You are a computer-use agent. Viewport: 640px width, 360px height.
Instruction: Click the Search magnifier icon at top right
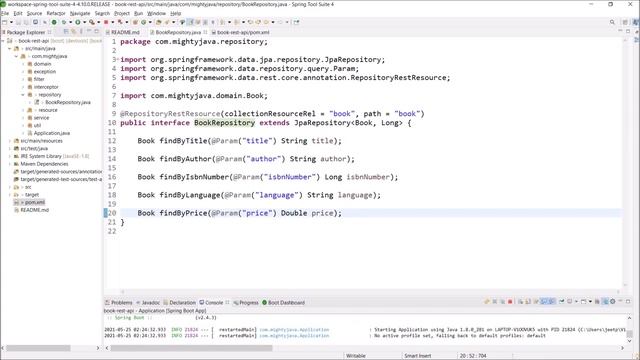(612, 22)
